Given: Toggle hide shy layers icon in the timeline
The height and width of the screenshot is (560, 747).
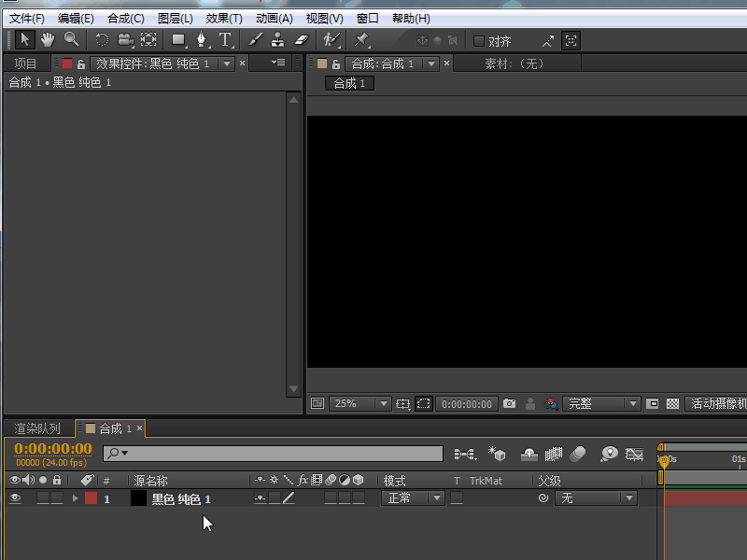Looking at the screenshot, I should pyautogui.click(x=529, y=455).
